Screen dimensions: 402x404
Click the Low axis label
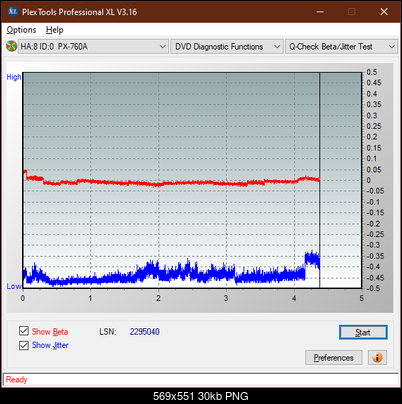[x=14, y=286]
